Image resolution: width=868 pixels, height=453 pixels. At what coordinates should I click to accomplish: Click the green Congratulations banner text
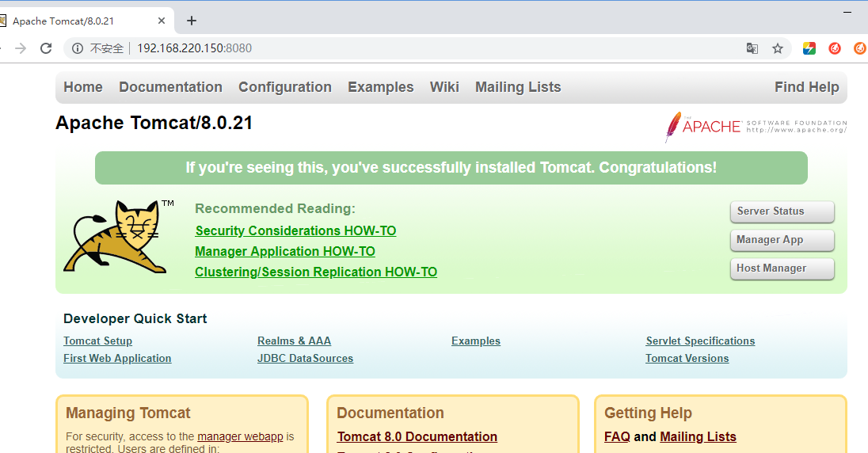click(451, 168)
